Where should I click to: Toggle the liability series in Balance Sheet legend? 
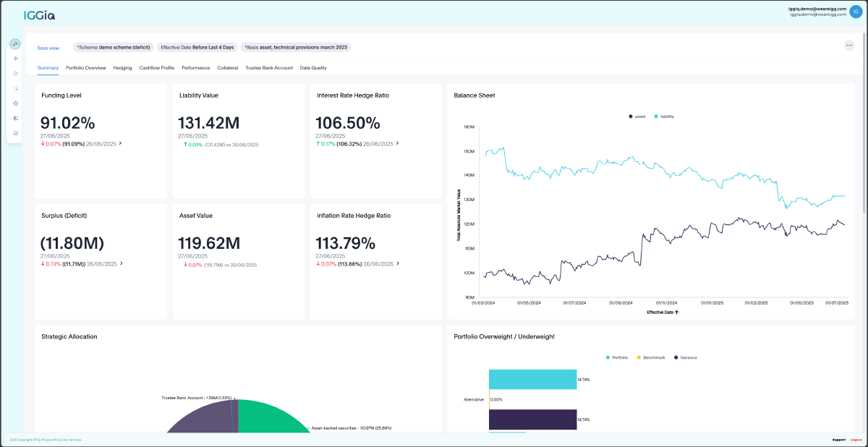tap(664, 116)
